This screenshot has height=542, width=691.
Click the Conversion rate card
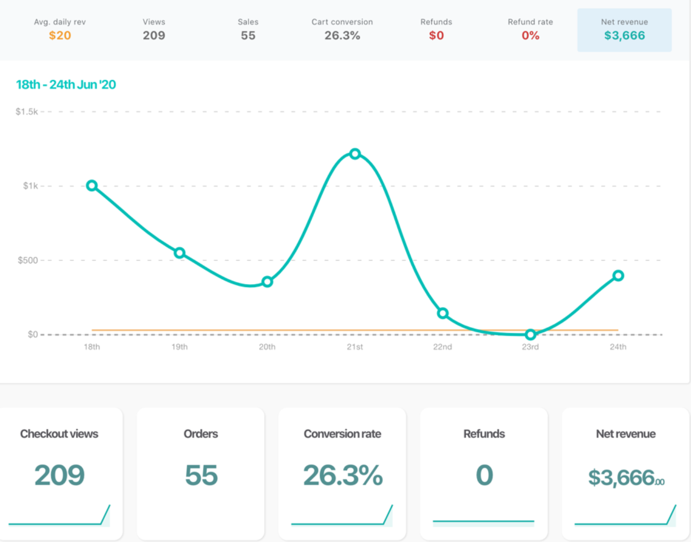pyautogui.click(x=342, y=472)
